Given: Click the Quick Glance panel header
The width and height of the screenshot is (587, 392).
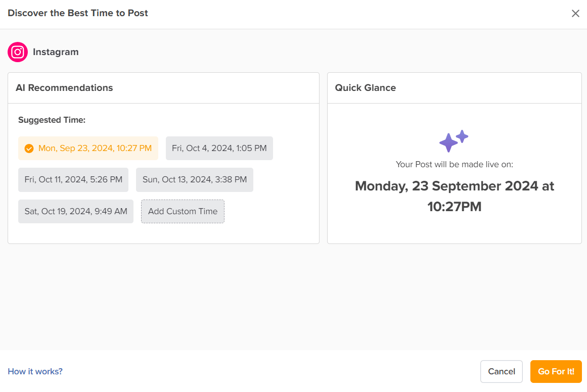Looking at the screenshot, I should point(366,88).
